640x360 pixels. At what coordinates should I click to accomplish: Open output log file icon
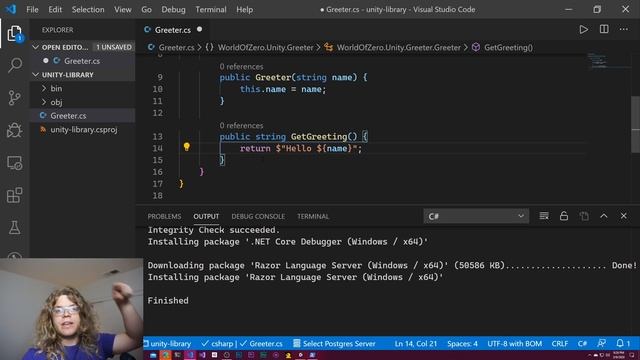pyautogui.click(x=584, y=216)
